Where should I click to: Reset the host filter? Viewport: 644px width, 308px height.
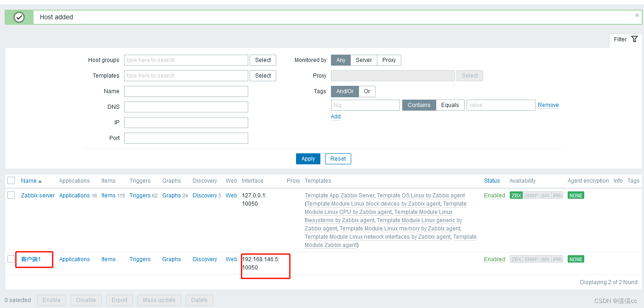tap(338, 159)
